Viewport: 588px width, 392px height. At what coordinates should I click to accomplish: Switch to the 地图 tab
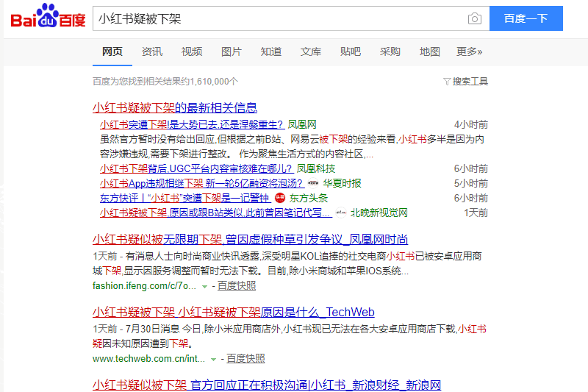pos(430,51)
